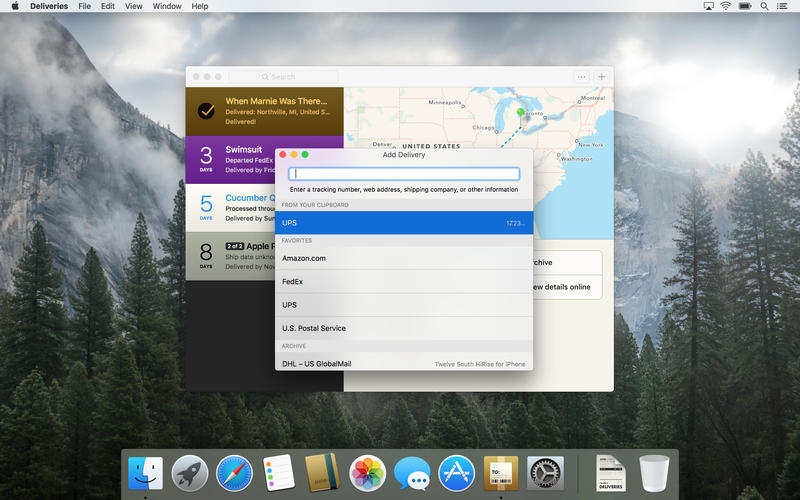This screenshot has height=500, width=800.
Task: Open Finder from the Dock
Action: (x=145, y=473)
